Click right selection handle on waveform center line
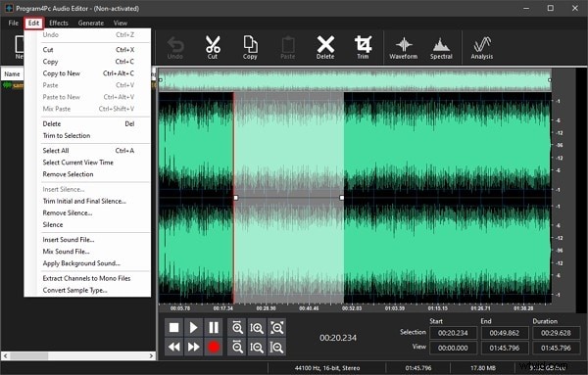 (x=341, y=198)
